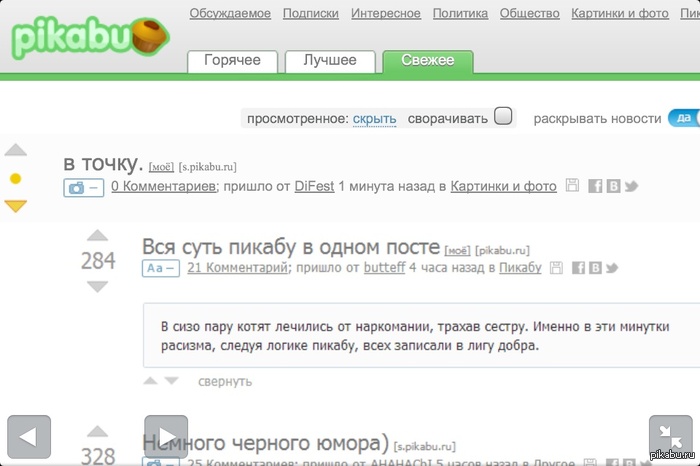The image size is (700, 466).
Task: Switch to the 'Лучшее' tab
Action: coord(330,61)
